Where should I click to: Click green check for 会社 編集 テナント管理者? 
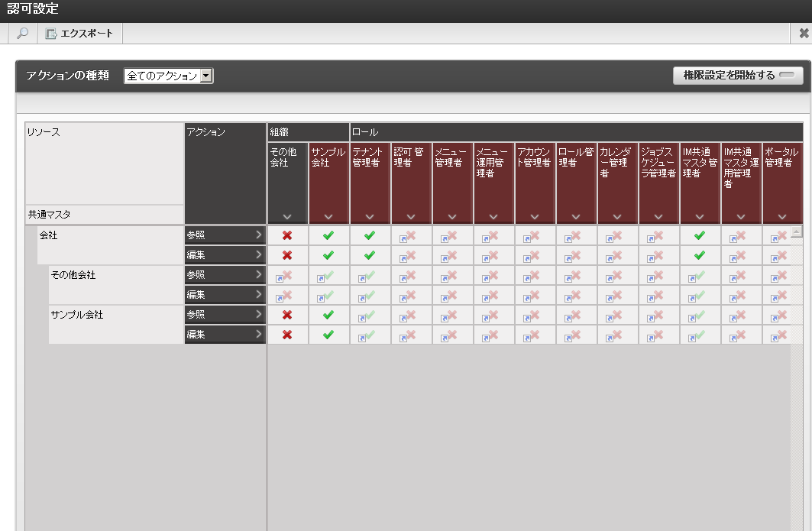coord(369,255)
